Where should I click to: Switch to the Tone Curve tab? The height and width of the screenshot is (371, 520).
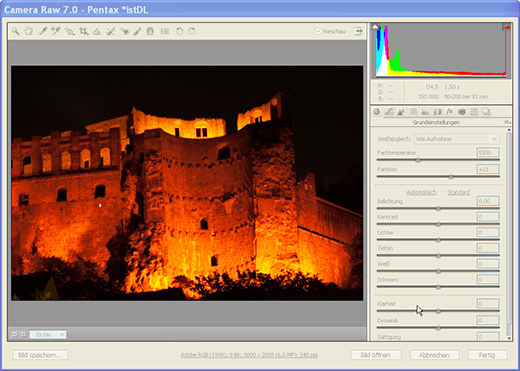pyautogui.click(x=389, y=112)
